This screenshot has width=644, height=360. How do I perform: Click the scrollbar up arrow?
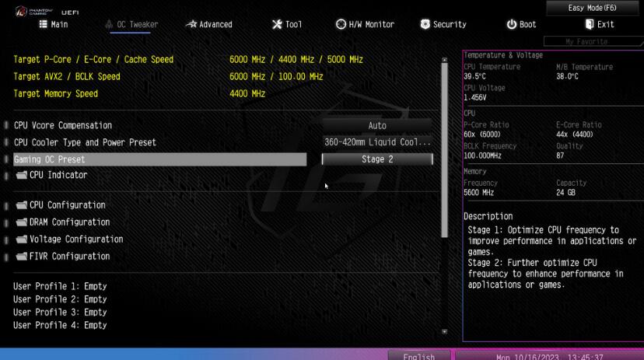(444, 60)
